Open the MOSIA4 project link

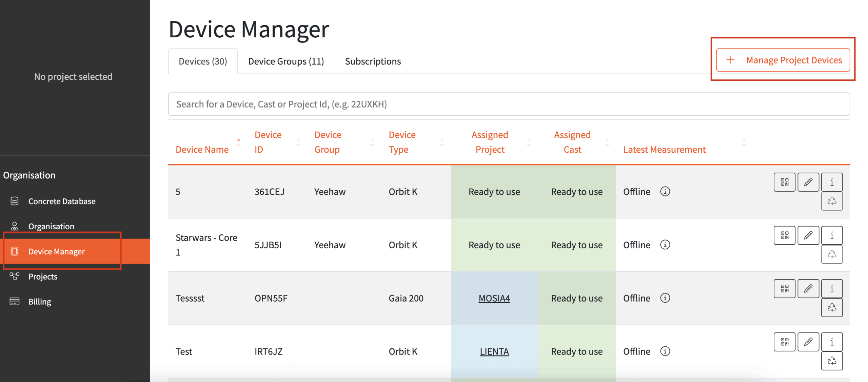pyautogui.click(x=494, y=298)
